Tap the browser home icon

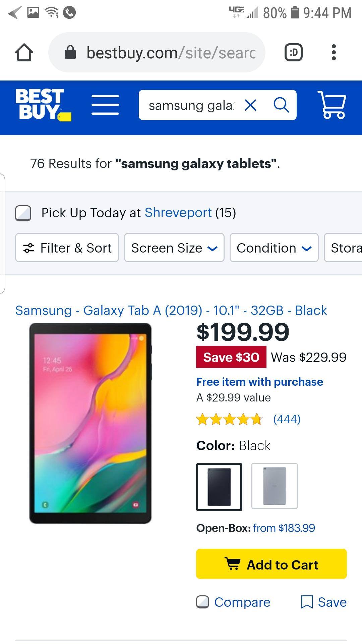tap(24, 53)
